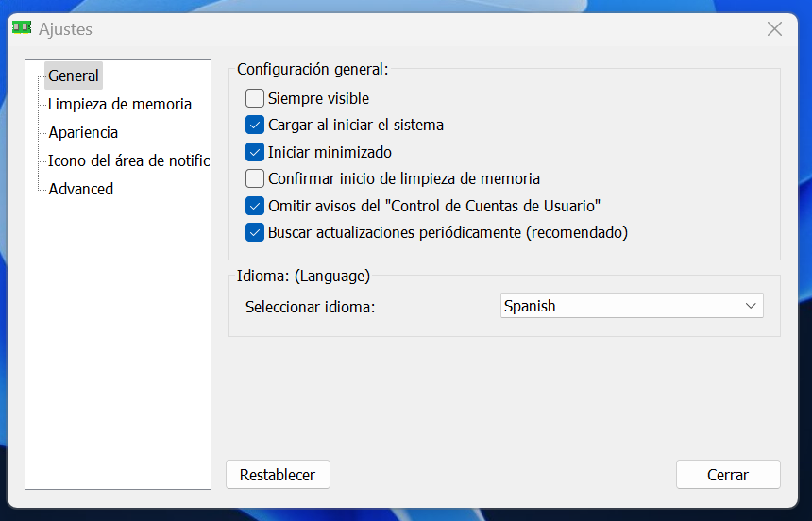Image resolution: width=812 pixels, height=521 pixels.
Task: Enable the Siempre visible checkbox
Action: [254, 98]
